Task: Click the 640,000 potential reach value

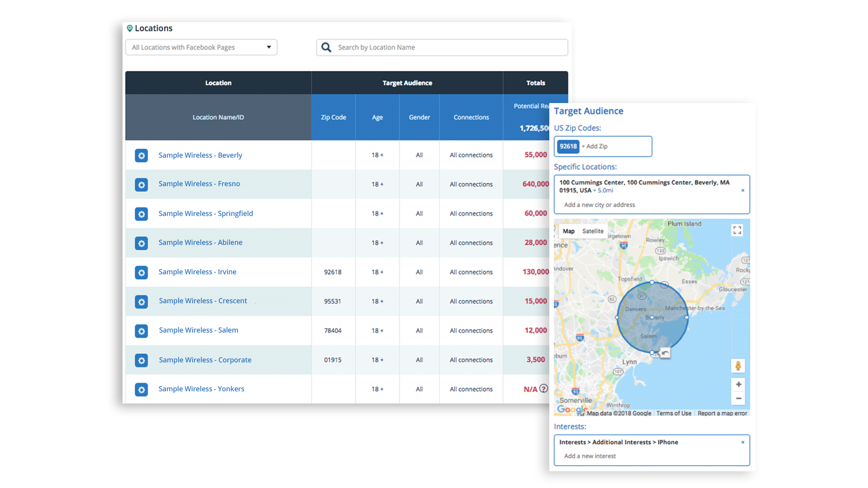Action: (x=536, y=184)
